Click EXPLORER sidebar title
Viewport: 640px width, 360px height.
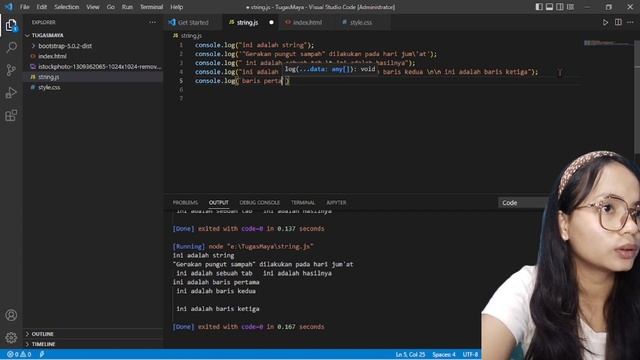pyautogui.click(x=44, y=22)
